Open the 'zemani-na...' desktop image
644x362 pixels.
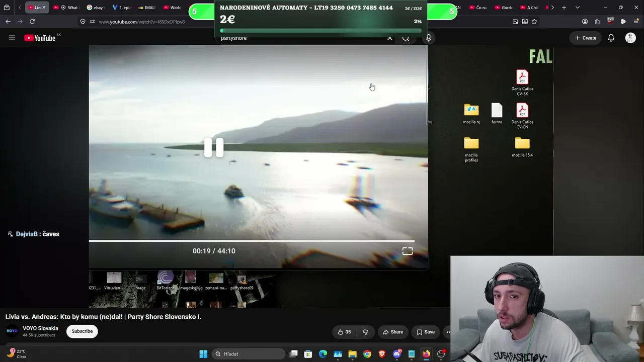(x=216, y=281)
